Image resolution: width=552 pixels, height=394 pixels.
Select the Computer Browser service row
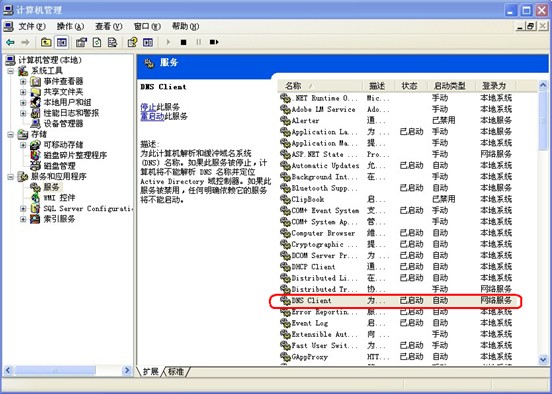coord(396,233)
